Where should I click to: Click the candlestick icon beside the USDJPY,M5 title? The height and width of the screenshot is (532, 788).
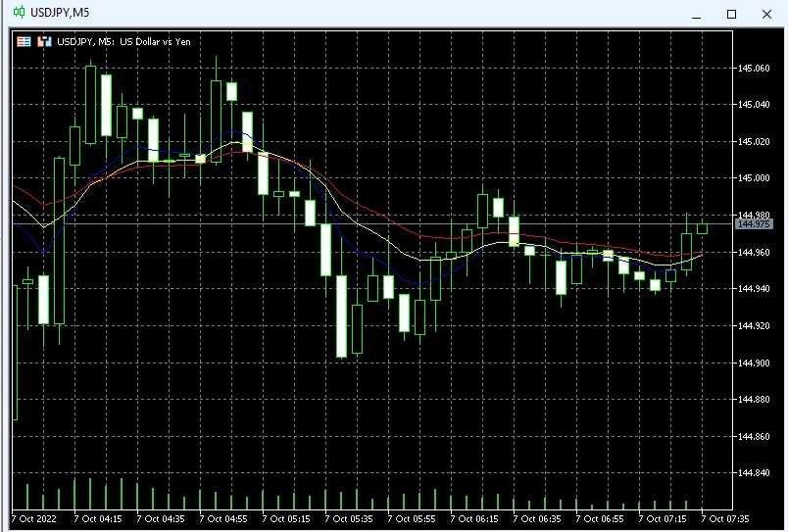click(x=19, y=12)
